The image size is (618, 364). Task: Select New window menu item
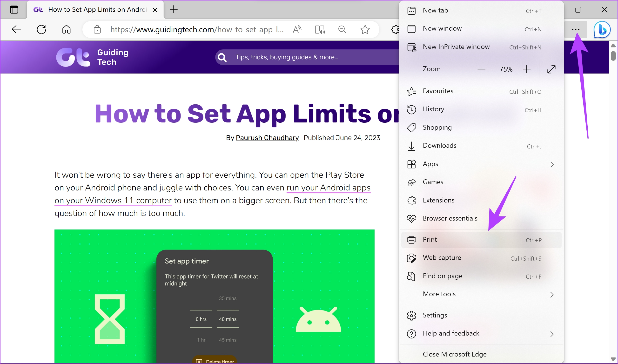pos(481,29)
